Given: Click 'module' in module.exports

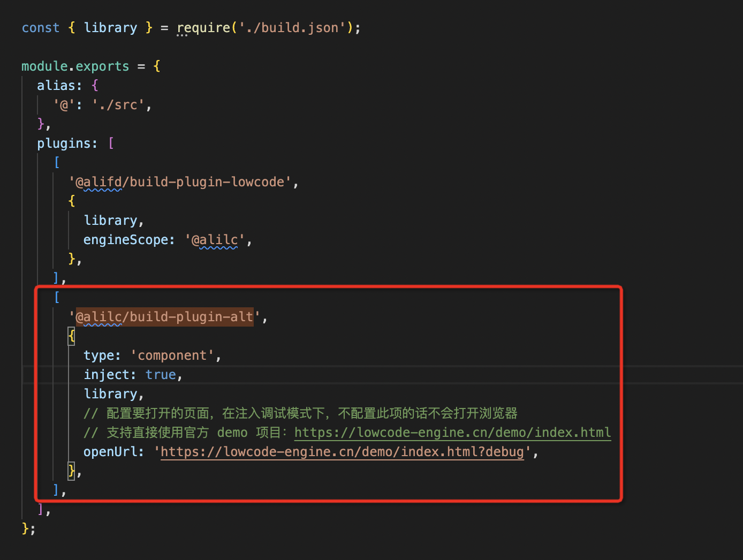Looking at the screenshot, I should click(44, 66).
